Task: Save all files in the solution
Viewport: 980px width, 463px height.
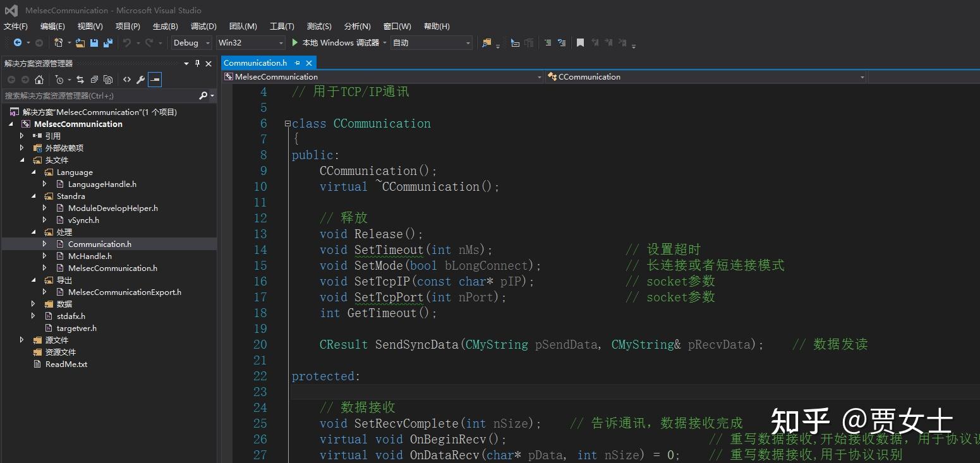Action: point(109,43)
